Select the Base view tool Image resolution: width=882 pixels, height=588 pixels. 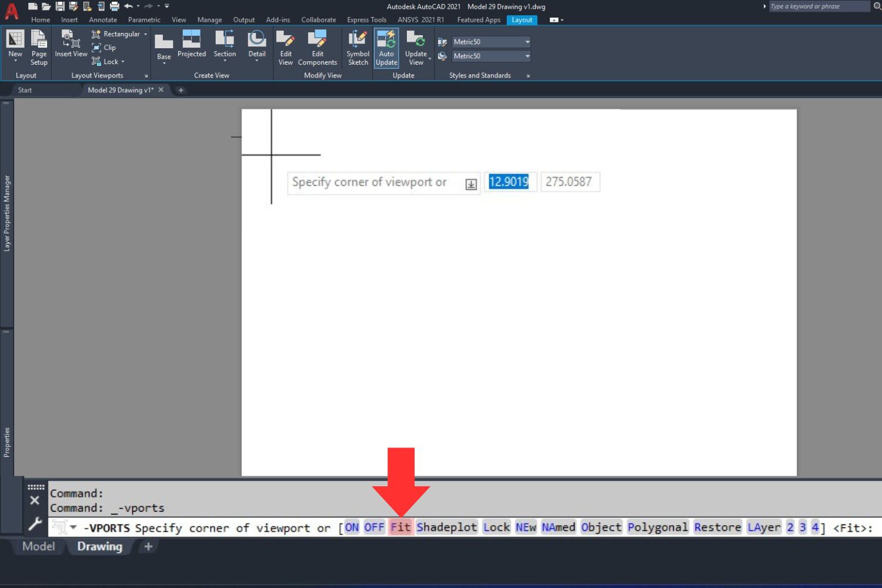click(163, 47)
